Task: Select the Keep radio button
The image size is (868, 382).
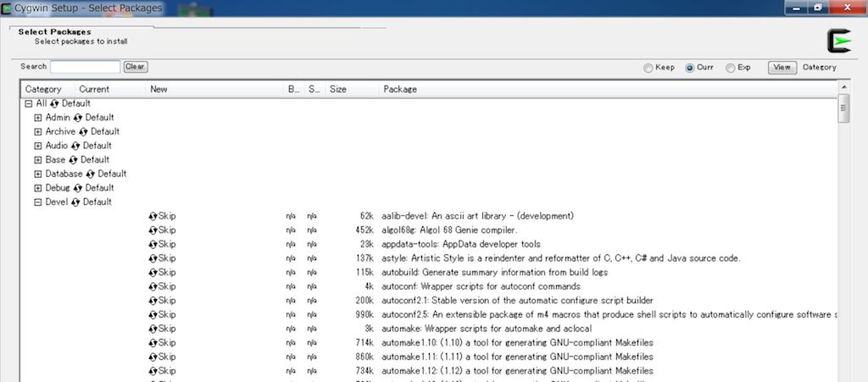Action: [x=648, y=68]
